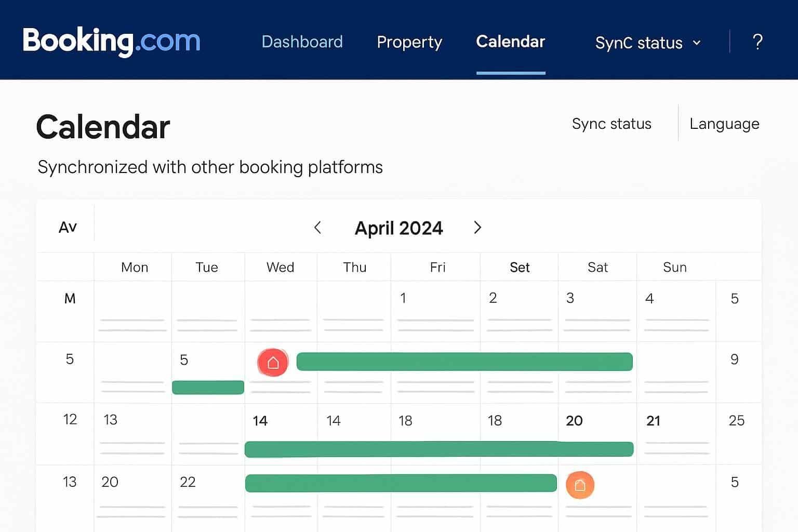The image size is (798, 532).
Task: Select the reservation bar starting April 14
Action: click(439, 448)
